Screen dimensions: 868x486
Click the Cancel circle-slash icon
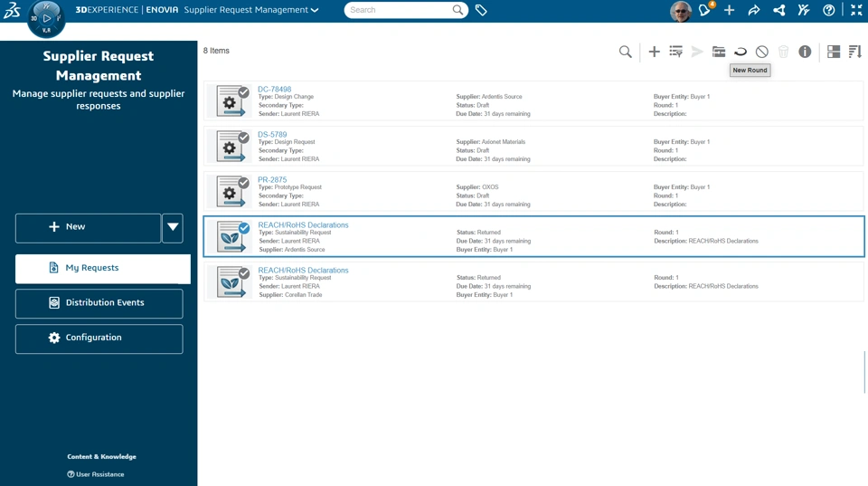point(761,52)
